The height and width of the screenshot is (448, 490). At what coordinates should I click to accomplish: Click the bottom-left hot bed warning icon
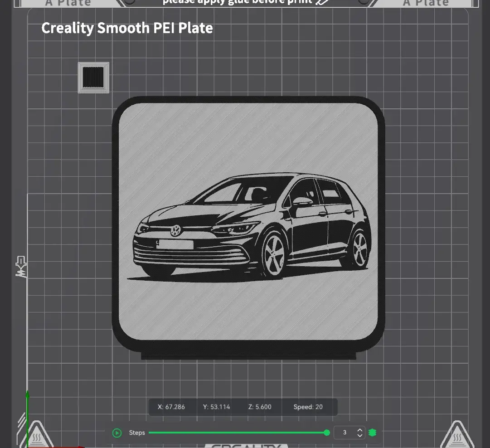(x=37, y=435)
